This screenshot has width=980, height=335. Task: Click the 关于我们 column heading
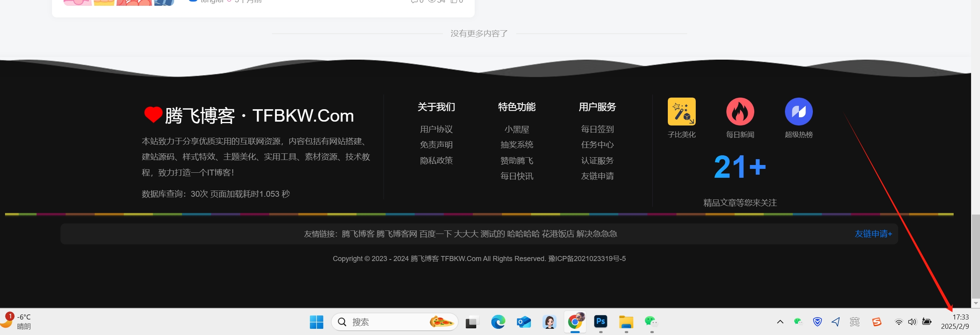point(436,107)
